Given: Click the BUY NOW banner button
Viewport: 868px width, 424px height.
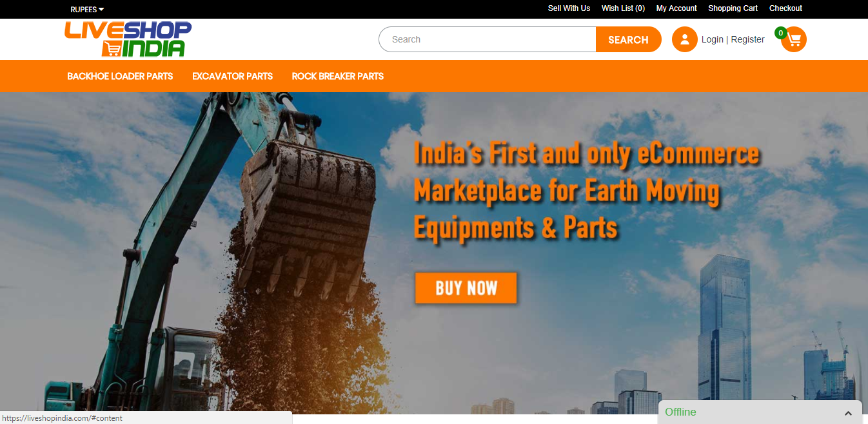Looking at the screenshot, I should pyautogui.click(x=466, y=288).
